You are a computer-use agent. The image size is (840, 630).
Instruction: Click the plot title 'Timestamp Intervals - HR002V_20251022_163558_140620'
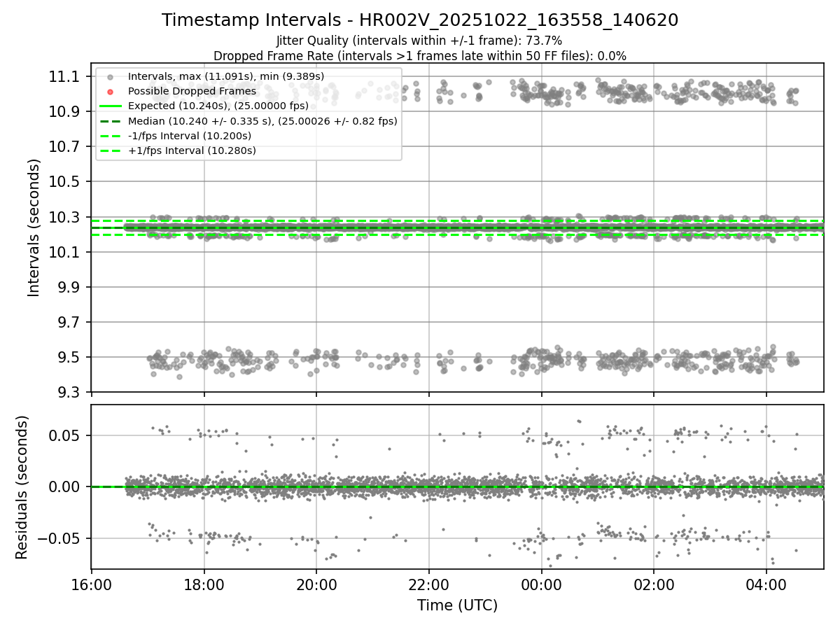[420, 20]
